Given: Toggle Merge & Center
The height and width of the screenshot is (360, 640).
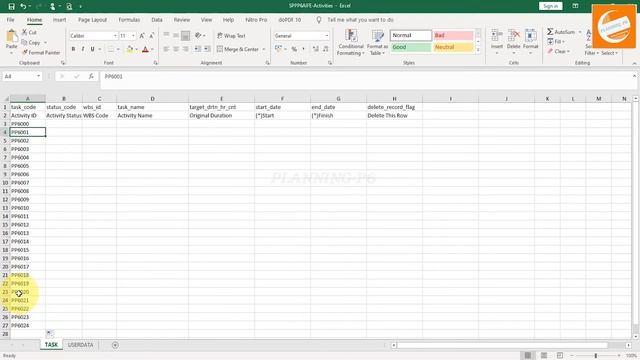Looking at the screenshot, I should (238, 49).
